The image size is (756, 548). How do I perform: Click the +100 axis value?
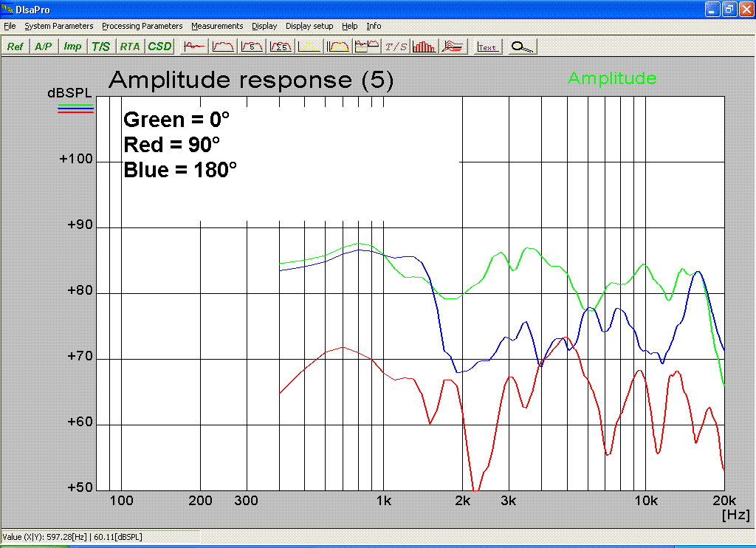[76, 159]
